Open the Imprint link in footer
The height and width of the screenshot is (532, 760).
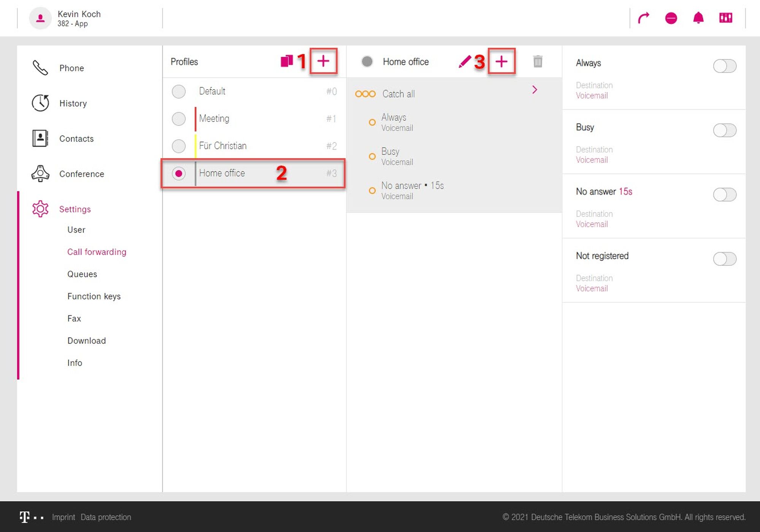[63, 517]
